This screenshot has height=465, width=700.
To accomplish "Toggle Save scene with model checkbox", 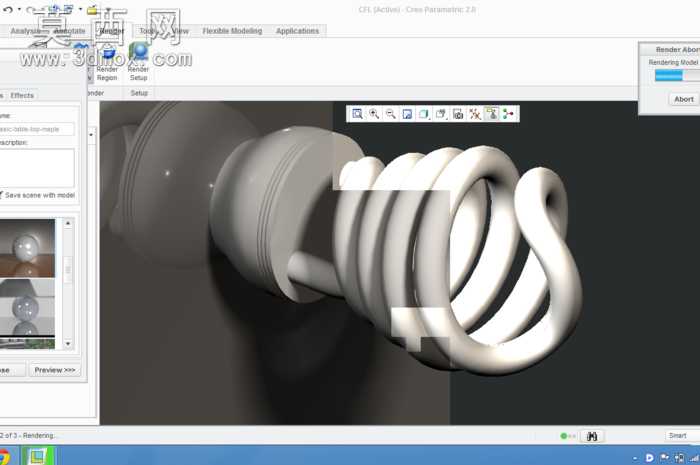I will pos(1,195).
